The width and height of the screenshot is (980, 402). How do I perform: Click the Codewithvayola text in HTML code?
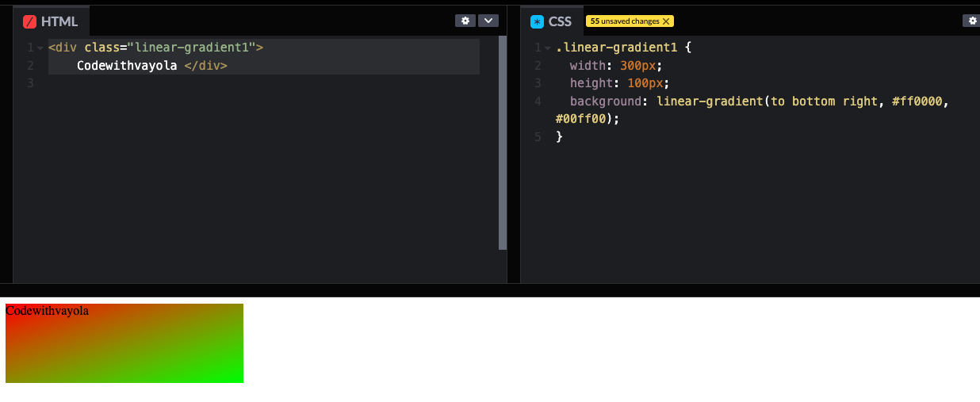point(127,66)
